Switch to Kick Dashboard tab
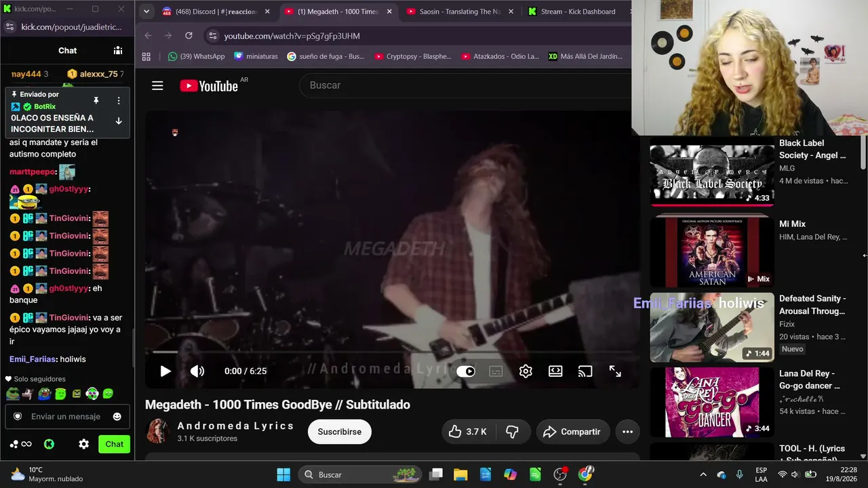The height and width of the screenshot is (488, 868). coord(578,12)
